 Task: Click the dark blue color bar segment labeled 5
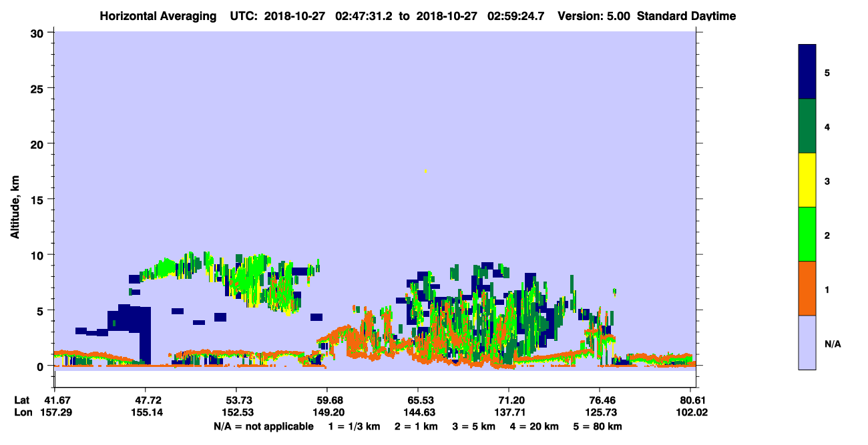click(807, 72)
